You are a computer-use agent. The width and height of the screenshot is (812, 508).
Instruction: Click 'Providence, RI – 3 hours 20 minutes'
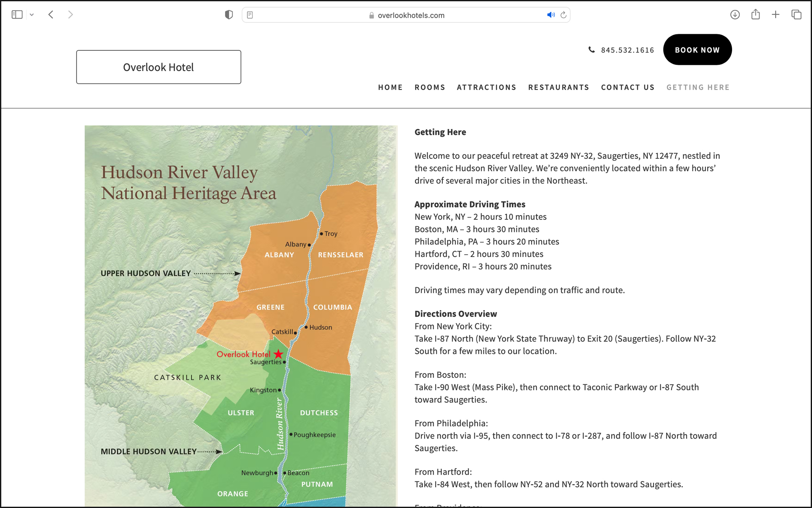pyautogui.click(x=483, y=266)
